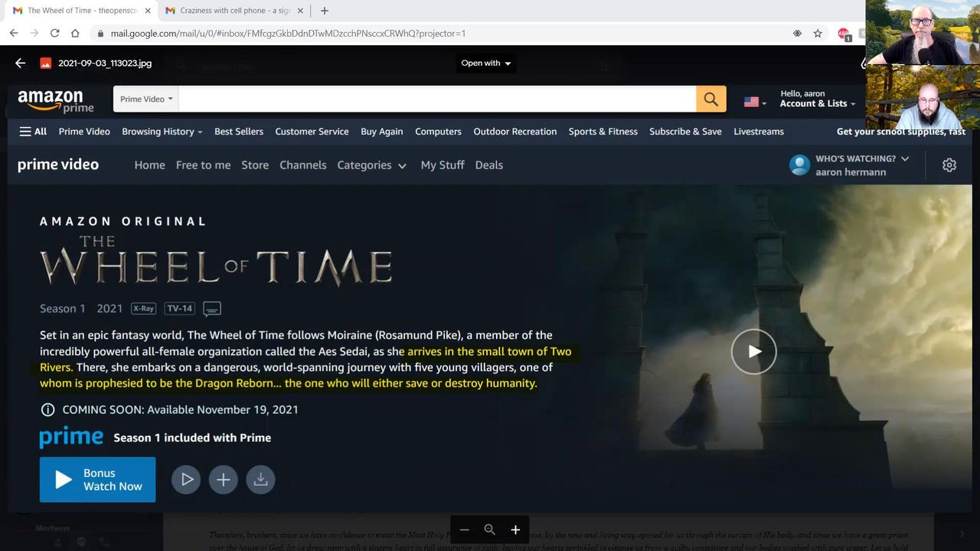This screenshot has width=980, height=551.
Task: Zoom out with the minus control
Action: (464, 530)
